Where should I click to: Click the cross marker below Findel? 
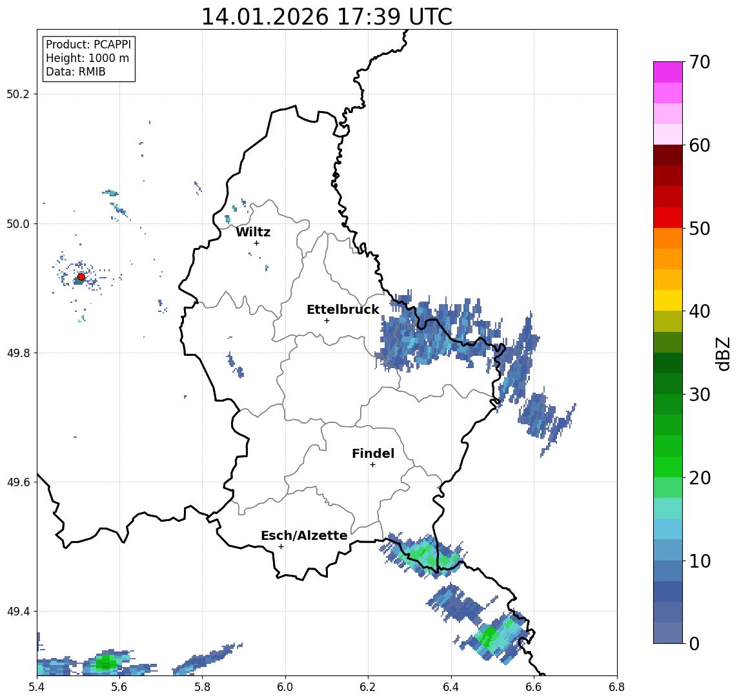[x=372, y=465]
